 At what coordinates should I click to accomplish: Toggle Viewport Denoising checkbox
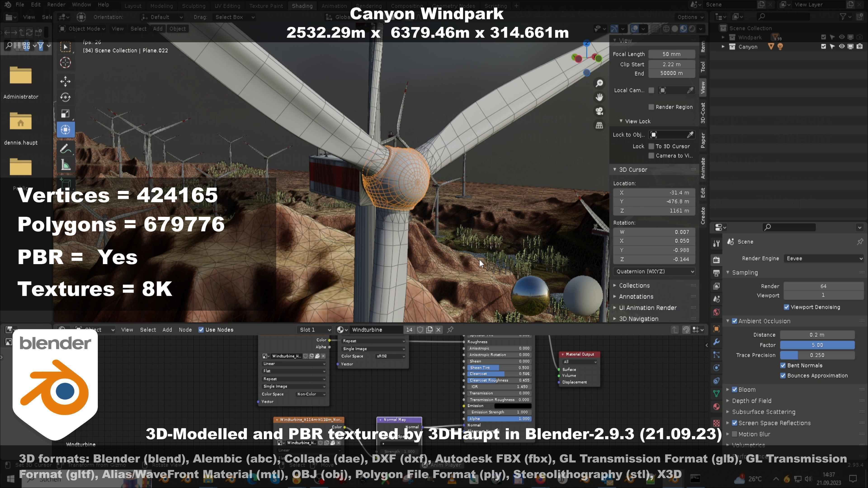[786, 307]
